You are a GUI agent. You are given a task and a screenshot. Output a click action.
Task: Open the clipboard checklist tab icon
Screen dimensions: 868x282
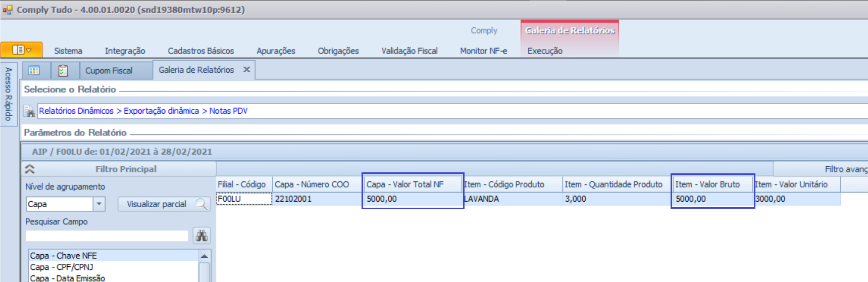(x=63, y=70)
